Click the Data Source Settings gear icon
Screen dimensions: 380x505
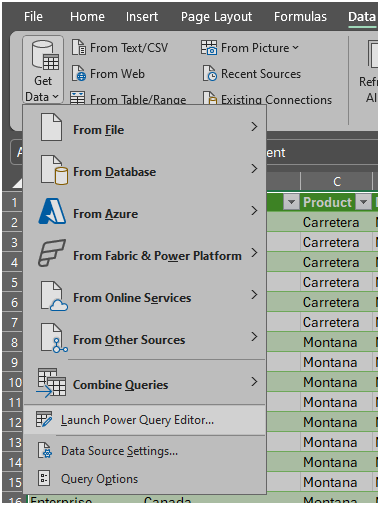click(45, 450)
